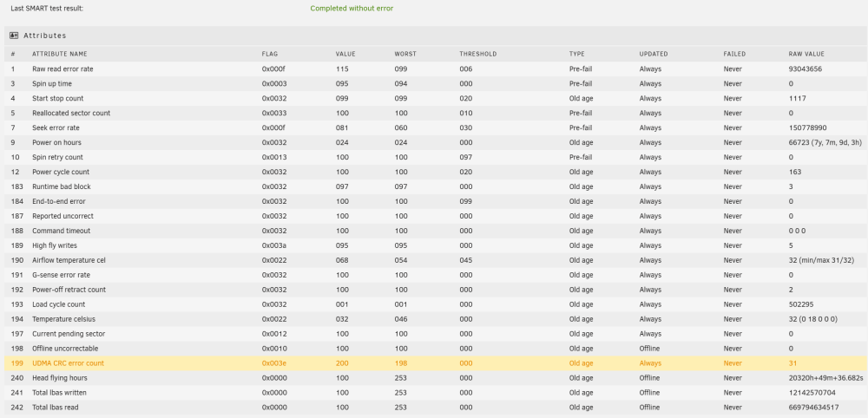Click the ATTRIBUTE NAME column header

click(x=60, y=54)
